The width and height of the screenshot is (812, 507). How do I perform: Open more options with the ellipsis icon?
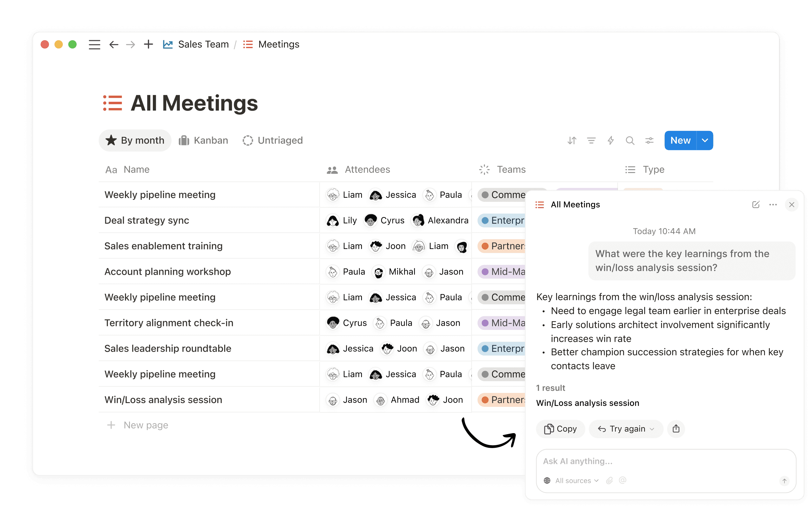point(773,205)
